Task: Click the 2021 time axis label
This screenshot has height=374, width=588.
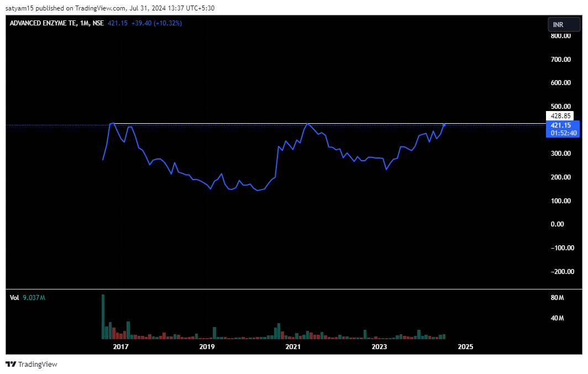Action: click(x=293, y=346)
